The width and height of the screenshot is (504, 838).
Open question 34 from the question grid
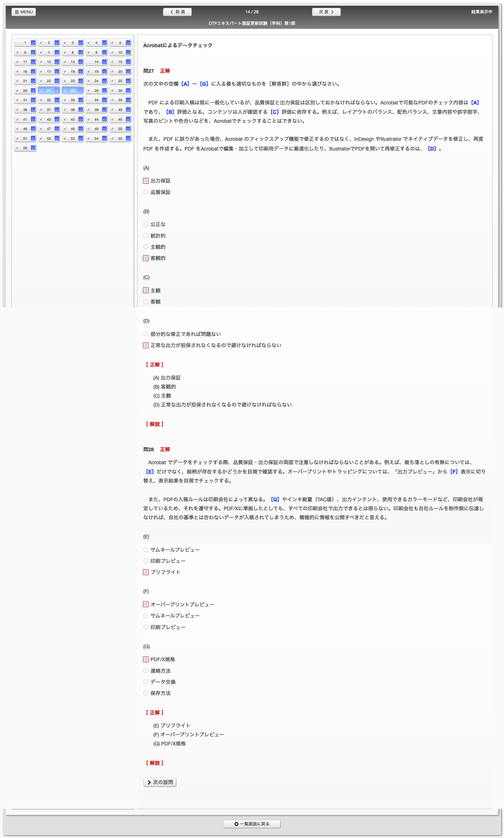(x=96, y=100)
